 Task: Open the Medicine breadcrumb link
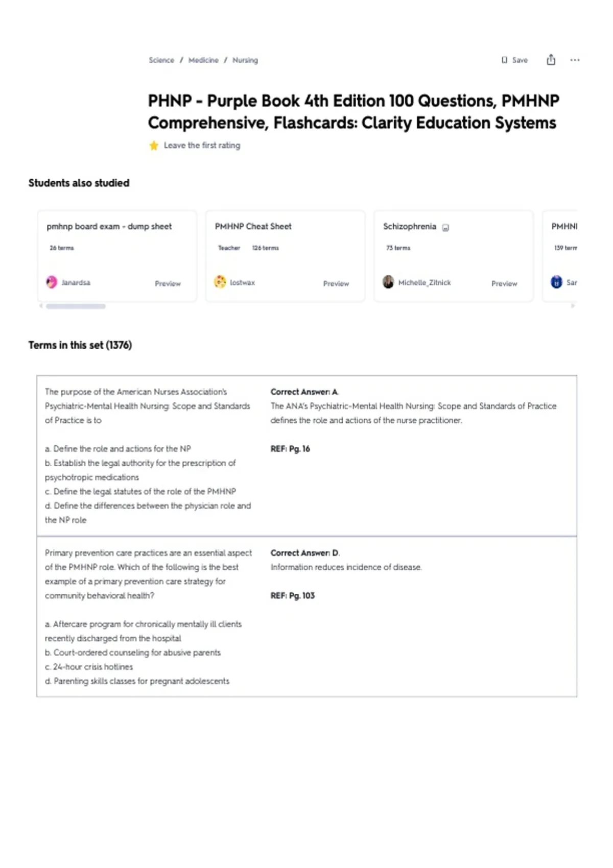point(203,60)
